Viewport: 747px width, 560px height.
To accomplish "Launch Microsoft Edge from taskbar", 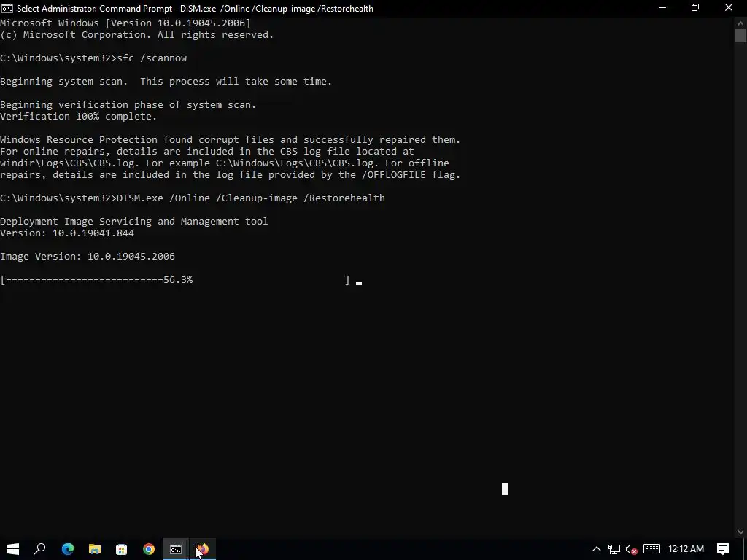I will tap(68, 549).
